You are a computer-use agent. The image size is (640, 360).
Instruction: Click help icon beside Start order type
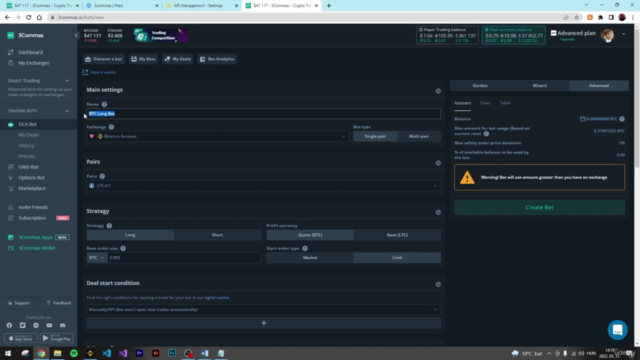tap(305, 248)
